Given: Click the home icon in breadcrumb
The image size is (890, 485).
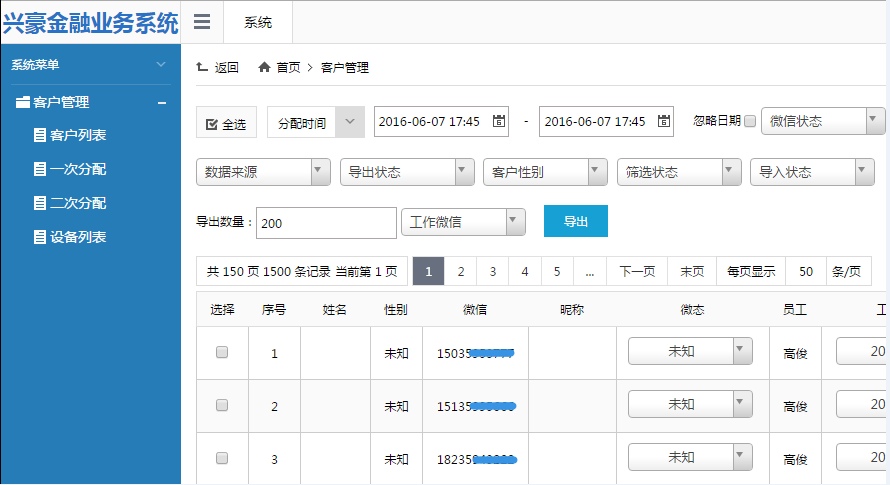Looking at the screenshot, I should 264,67.
